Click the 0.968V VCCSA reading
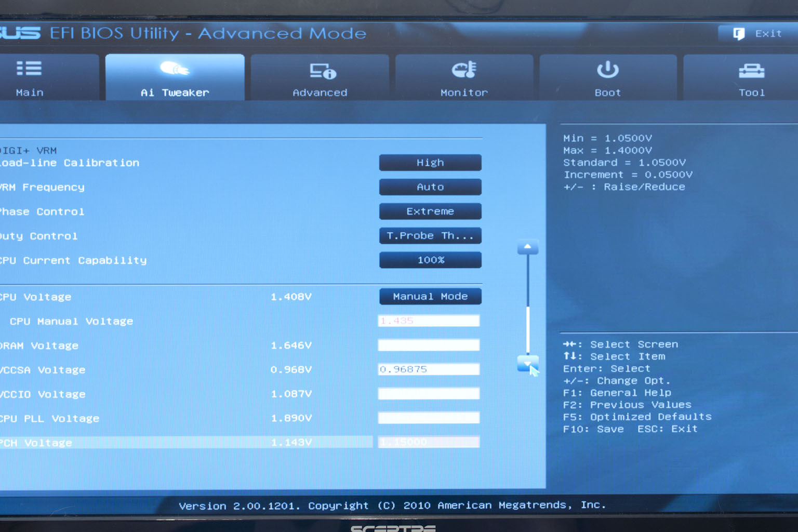Screen dimensions: 798x532 291,369
